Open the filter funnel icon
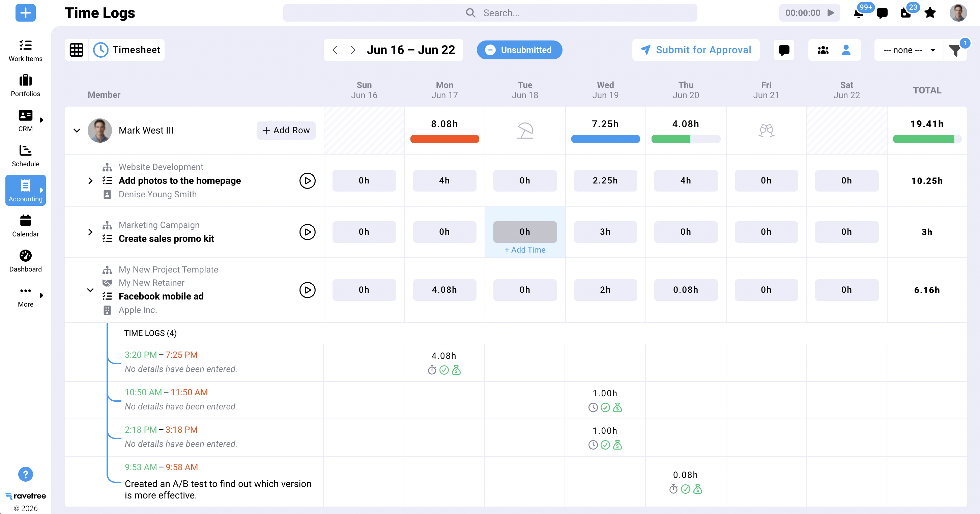The image size is (980, 514). [954, 50]
